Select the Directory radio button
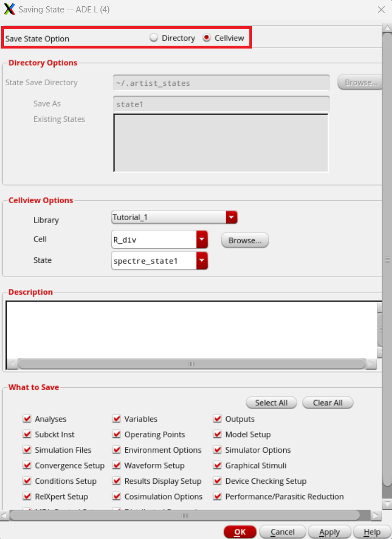Screen dimensions: 392x539 point(153,38)
